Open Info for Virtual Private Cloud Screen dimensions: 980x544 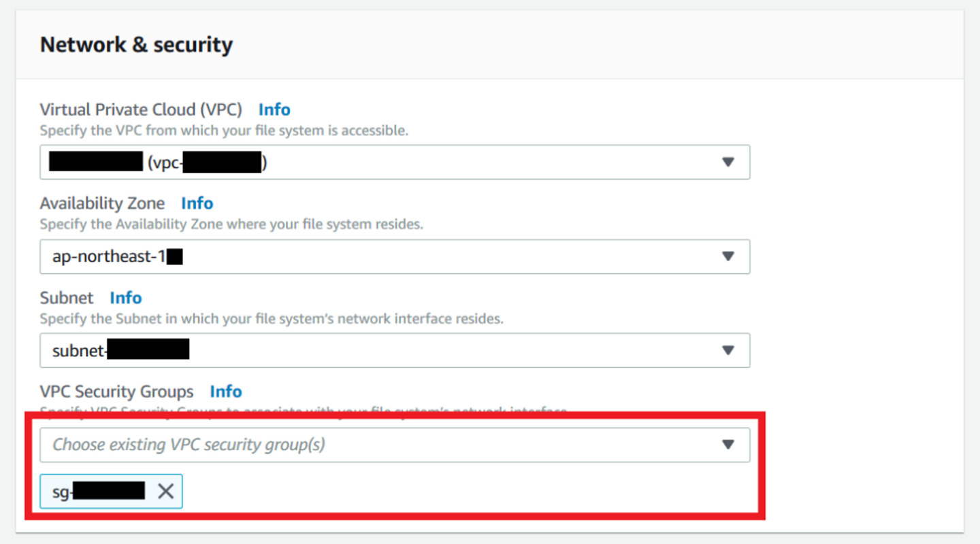click(x=274, y=109)
